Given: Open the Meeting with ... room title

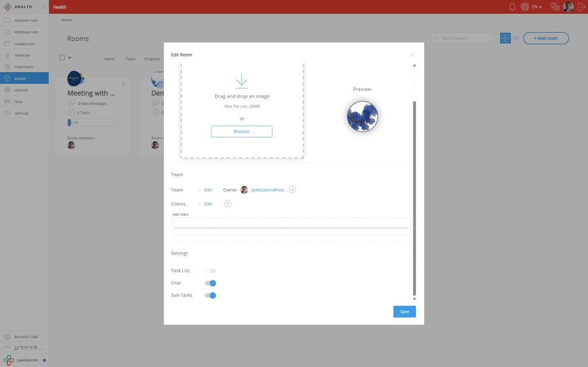Looking at the screenshot, I should click(x=91, y=93).
